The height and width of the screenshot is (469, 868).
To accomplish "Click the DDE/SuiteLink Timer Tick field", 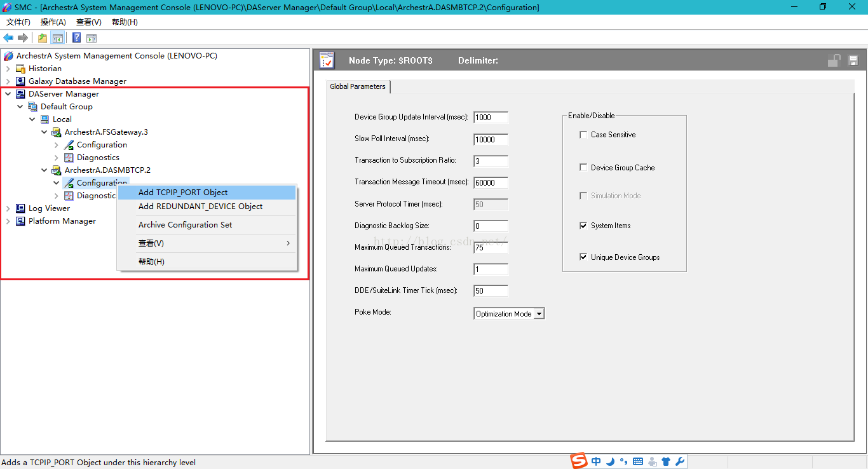I will (x=491, y=291).
